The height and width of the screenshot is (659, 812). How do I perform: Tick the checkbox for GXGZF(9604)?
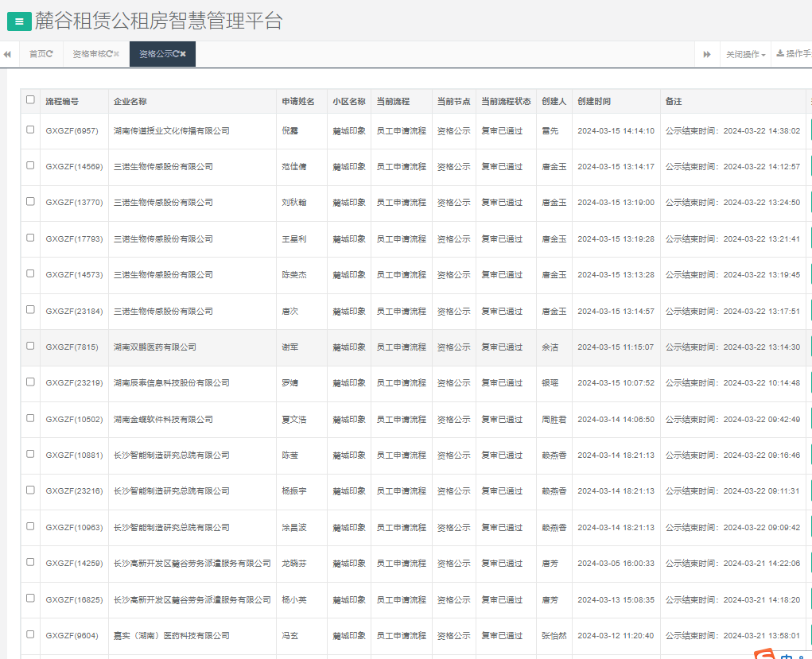pyautogui.click(x=30, y=634)
